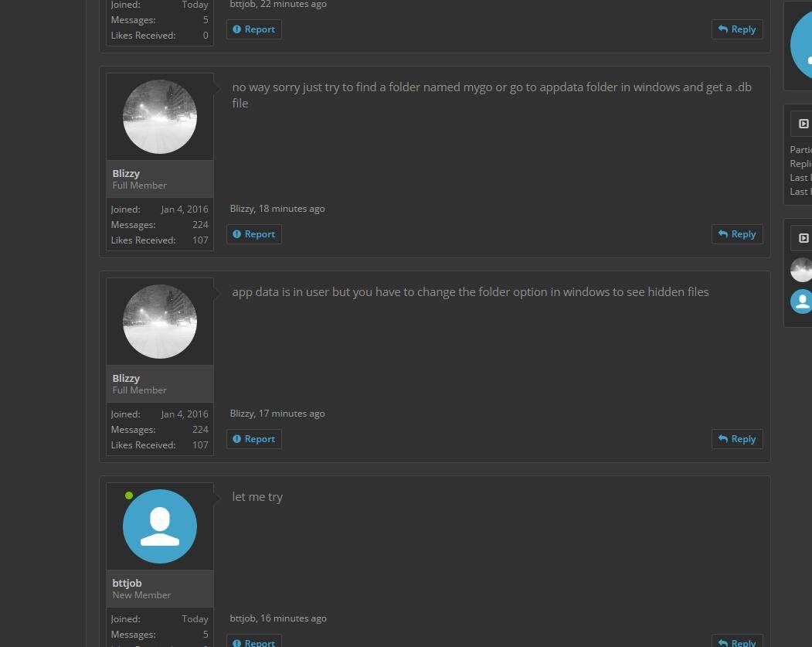
Task: Open the bttjob username link on the 'let me try' post
Action: pyautogui.click(x=127, y=583)
